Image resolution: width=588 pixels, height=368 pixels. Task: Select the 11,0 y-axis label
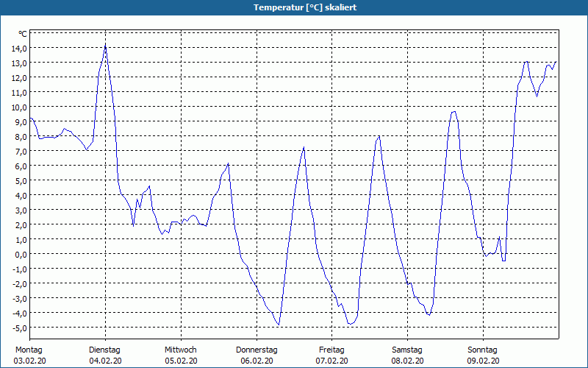(20, 93)
